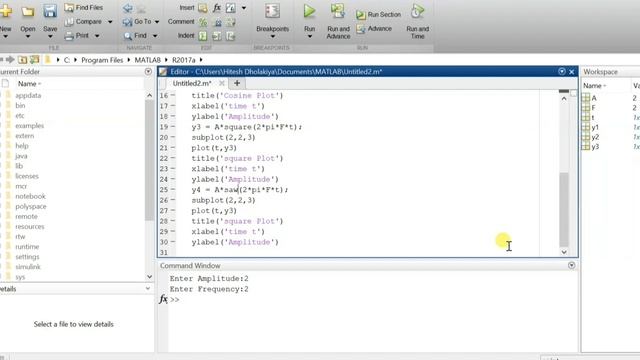Image resolution: width=640 pixels, height=360 pixels.
Task: Open Command Window actions menu
Action: (571, 265)
